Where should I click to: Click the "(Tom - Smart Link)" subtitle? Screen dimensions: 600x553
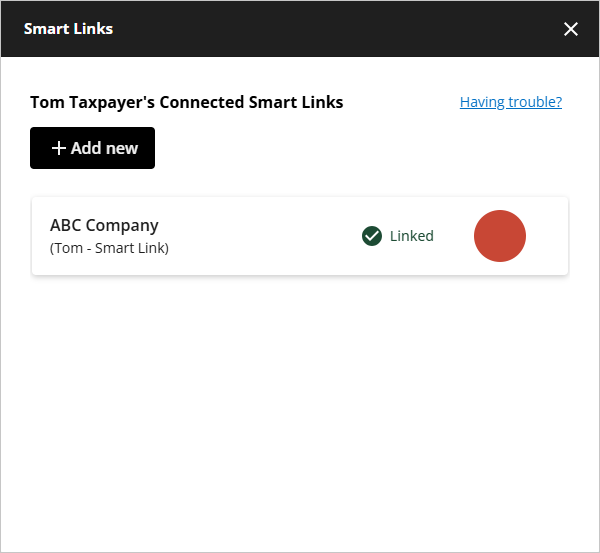[x=109, y=248]
